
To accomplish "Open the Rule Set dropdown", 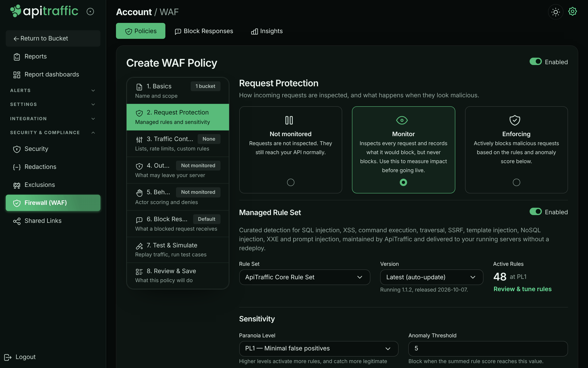I will [304, 277].
